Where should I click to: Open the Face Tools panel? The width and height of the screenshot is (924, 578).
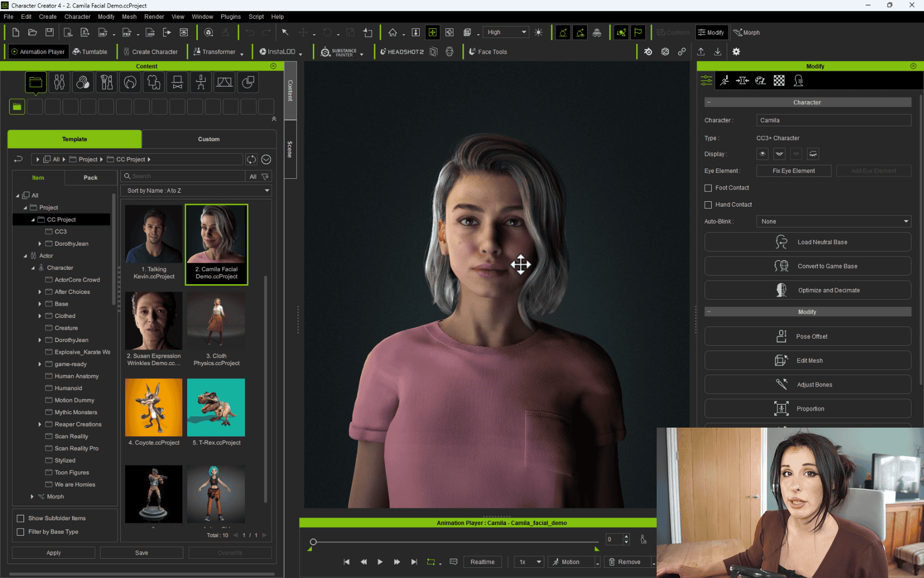click(x=487, y=51)
